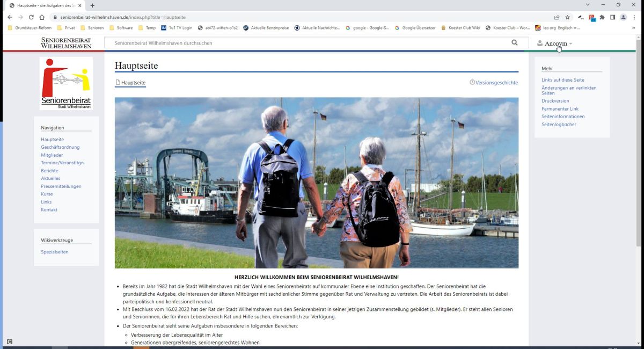
Task: Share this page via the share icon
Action: click(557, 17)
